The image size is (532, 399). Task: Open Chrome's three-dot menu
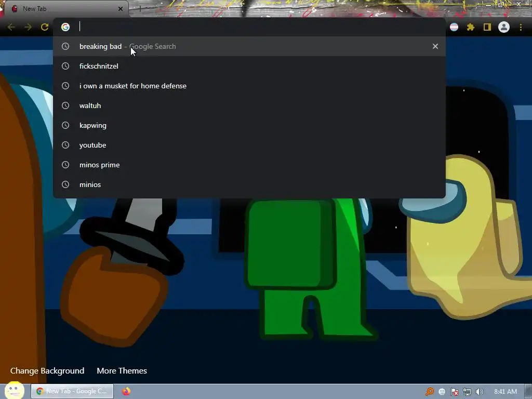521,27
